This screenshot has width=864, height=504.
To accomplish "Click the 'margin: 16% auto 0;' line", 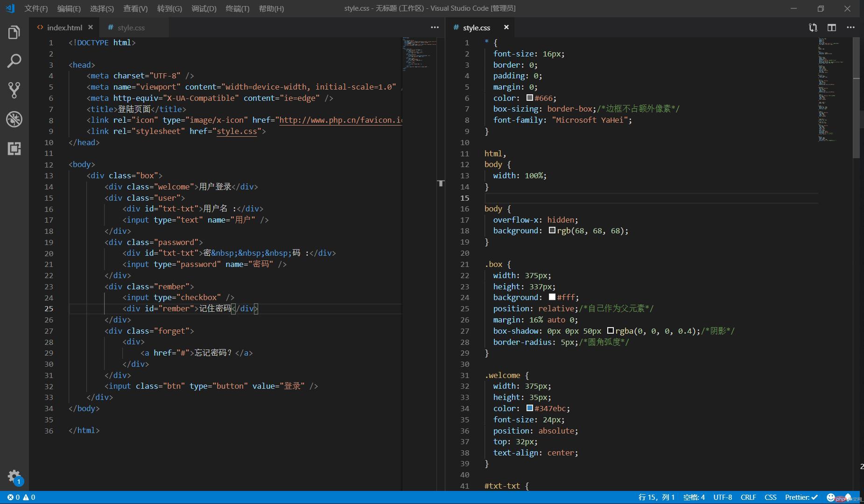I will [536, 320].
